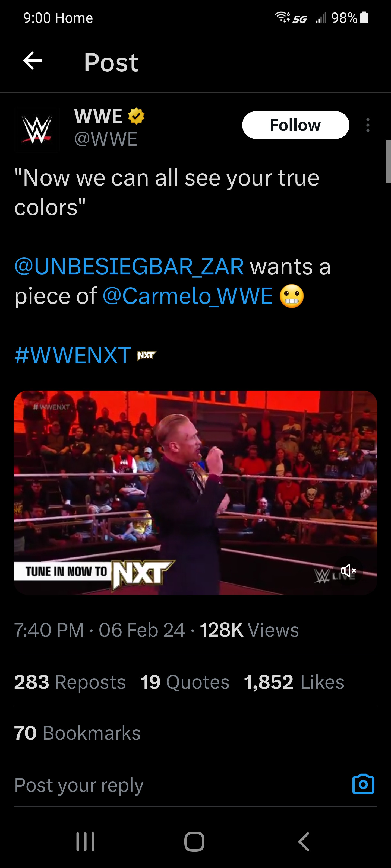Open the WWE profile avatar
Screen dimensions: 391x868
point(37,129)
